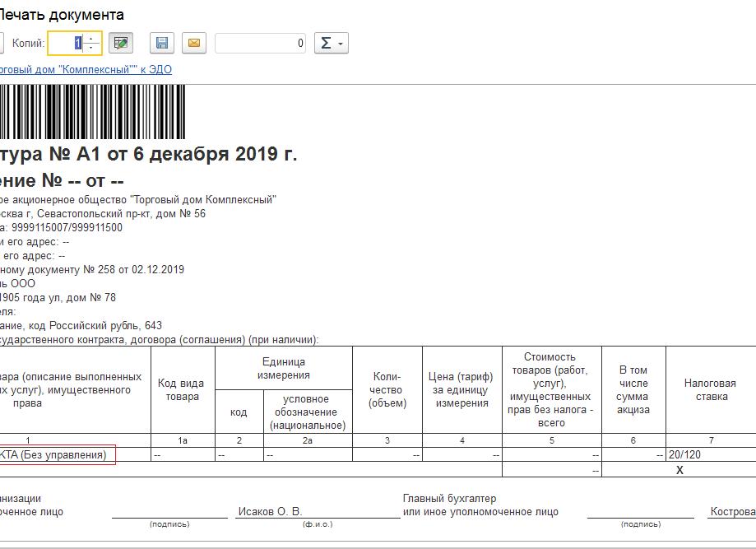756x549 pixels.
Task: Open the Sigma sum function dropdown
Action: pos(332,43)
